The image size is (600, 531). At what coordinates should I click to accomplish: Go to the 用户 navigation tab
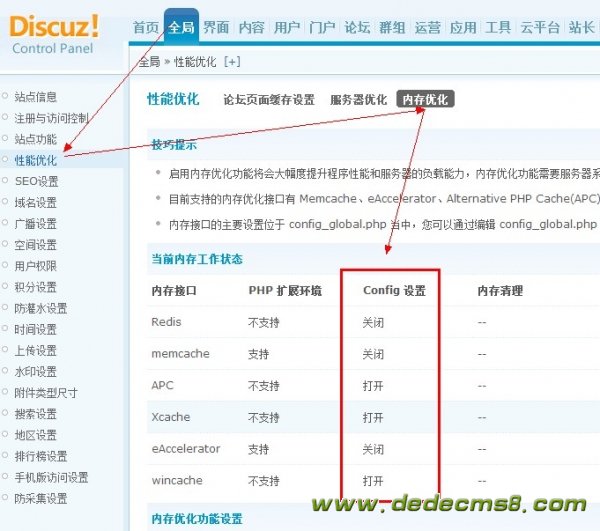click(x=287, y=28)
